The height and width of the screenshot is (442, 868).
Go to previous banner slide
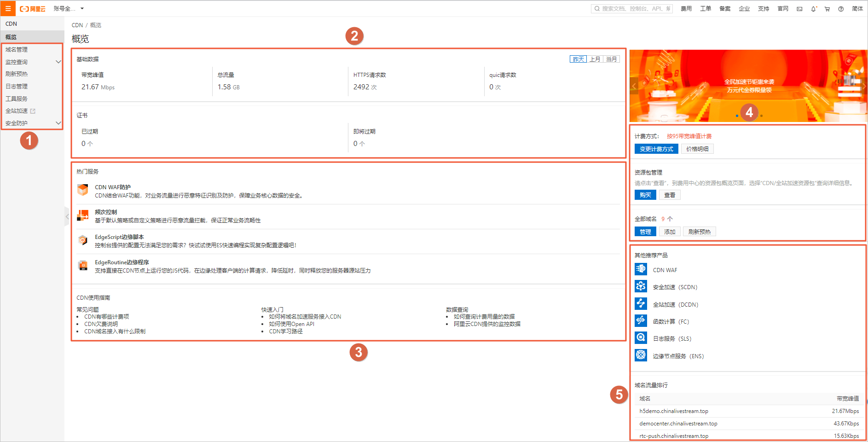(634, 86)
